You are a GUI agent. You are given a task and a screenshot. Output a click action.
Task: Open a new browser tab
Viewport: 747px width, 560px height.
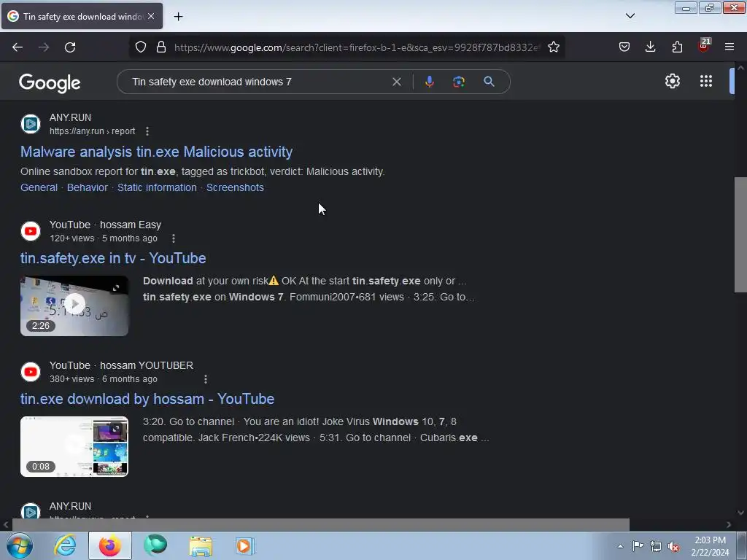[x=178, y=17]
